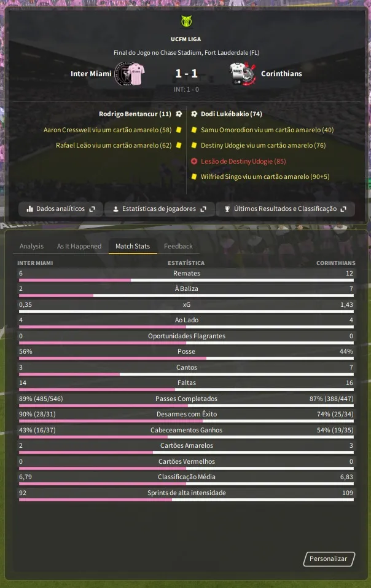This screenshot has width=371, height=588.
Task: Click the red injury icon for Udogie
Action: click(194, 161)
